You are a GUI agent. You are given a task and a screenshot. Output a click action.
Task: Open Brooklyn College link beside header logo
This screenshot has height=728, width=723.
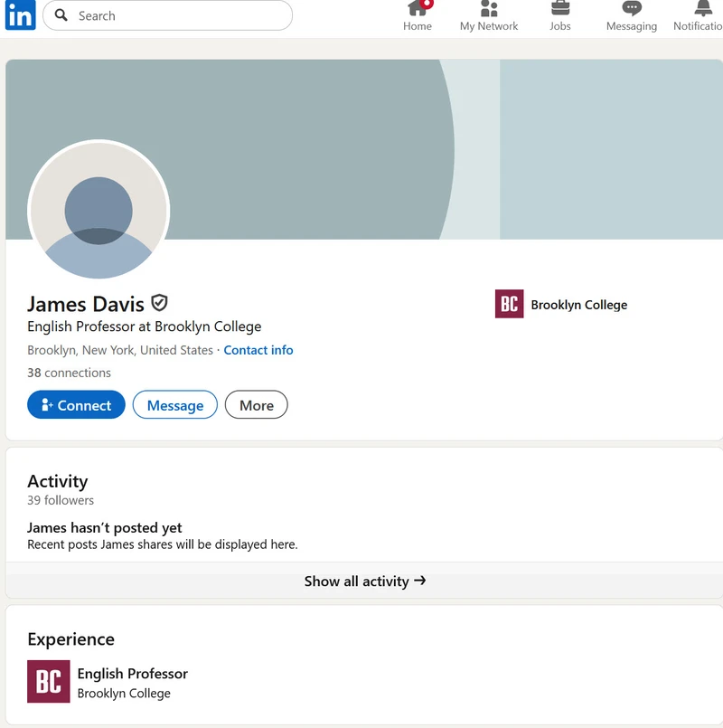click(578, 305)
